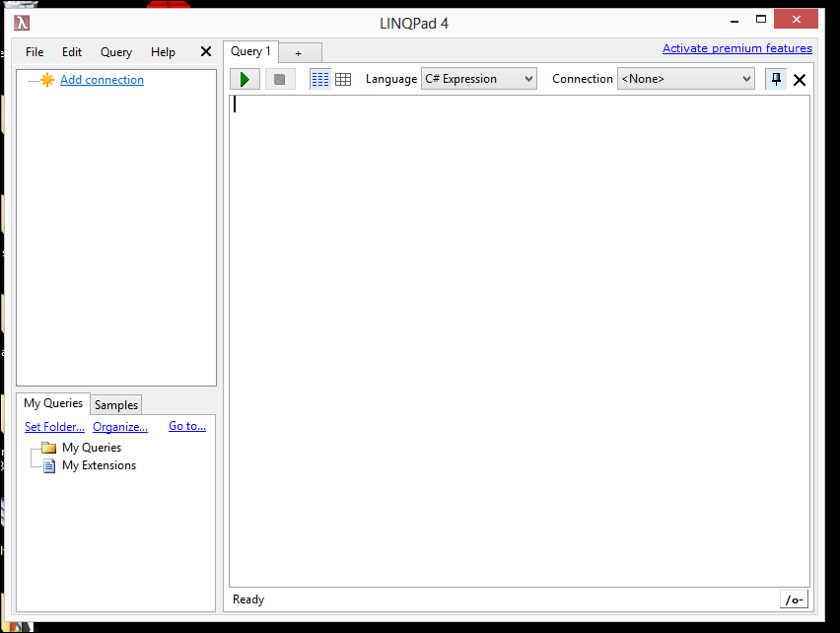Switch results to rich text view icon
Viewport: 840px width, 633px height.
(x=319, y=79)
